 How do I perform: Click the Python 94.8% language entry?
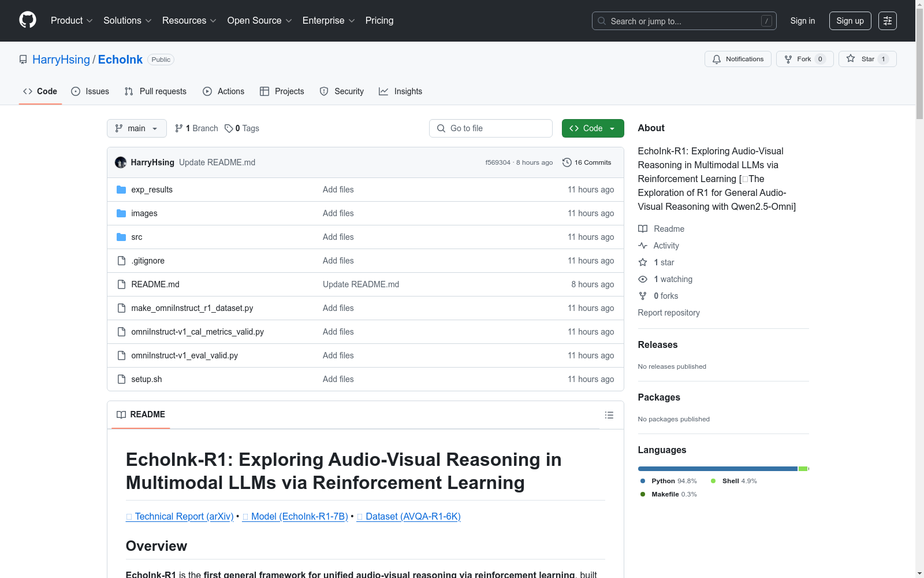click(669, 481)
